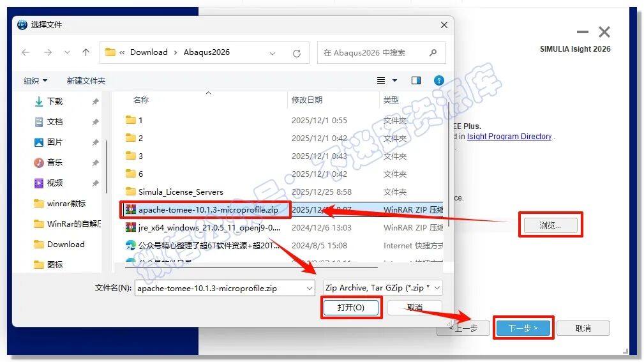The image size is (644, 362).
Task: Click the horizontal scrollbar of file list
Action: (251, 268)
